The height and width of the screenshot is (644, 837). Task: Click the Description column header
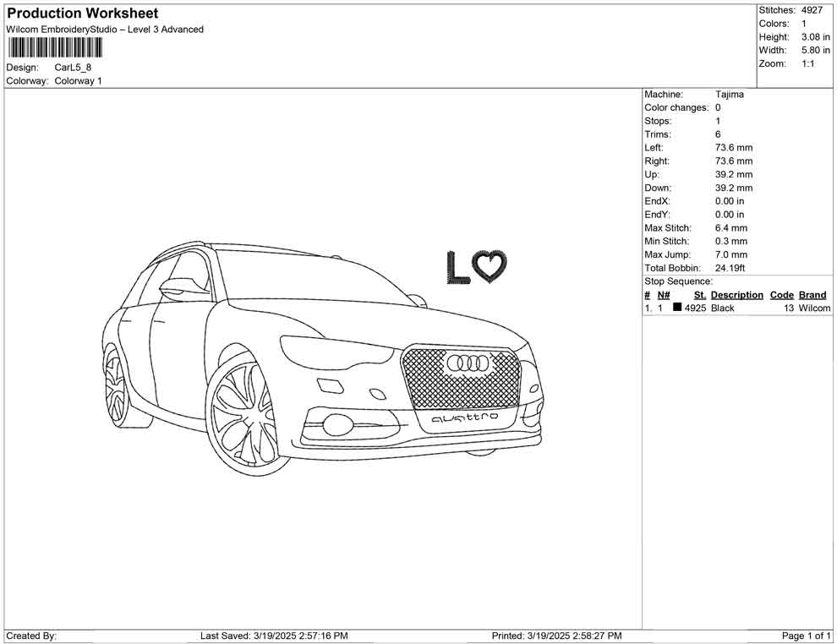tap(736, 295)
